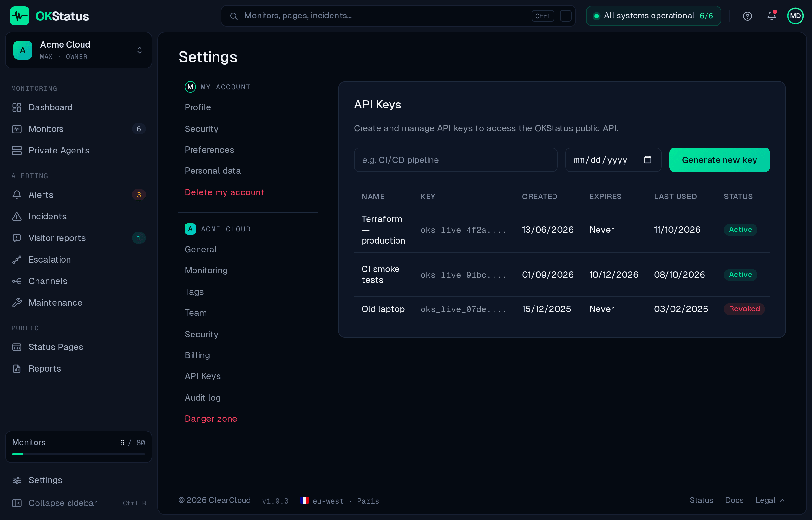Viewport: 812px width, 520px height.
Task: Click the CI smoke tests key name
Action: [x=380, y=275]
